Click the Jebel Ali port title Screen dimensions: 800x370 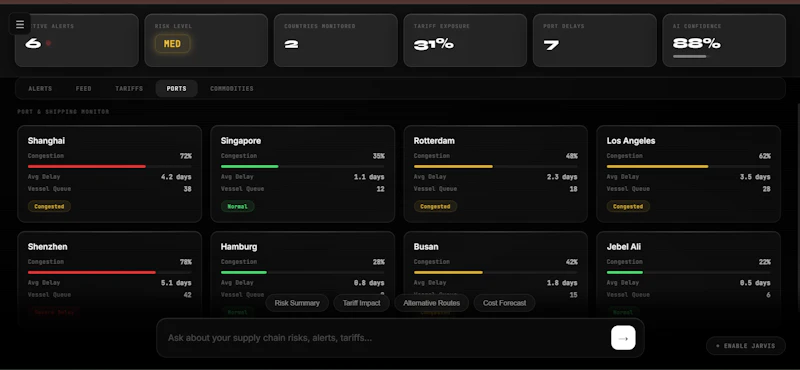coord(624,247)
